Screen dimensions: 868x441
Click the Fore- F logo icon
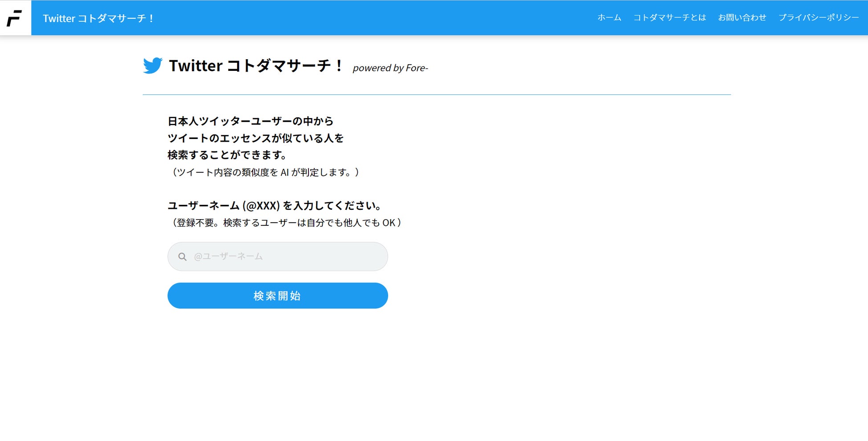(15, 18)
